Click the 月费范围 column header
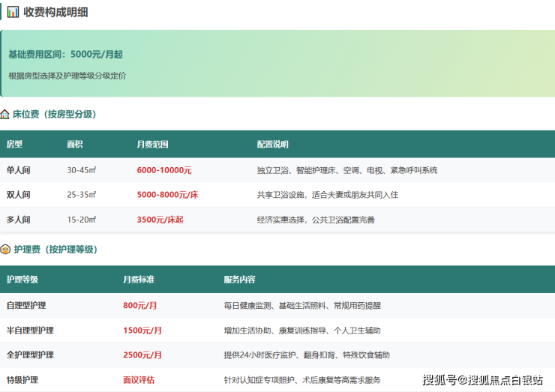Screen dimensions: 555x392 tap(152, 144)
